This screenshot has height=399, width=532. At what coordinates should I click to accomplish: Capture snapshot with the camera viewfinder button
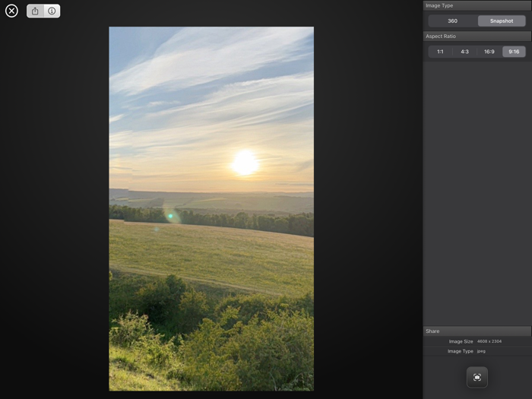[477, 377]
